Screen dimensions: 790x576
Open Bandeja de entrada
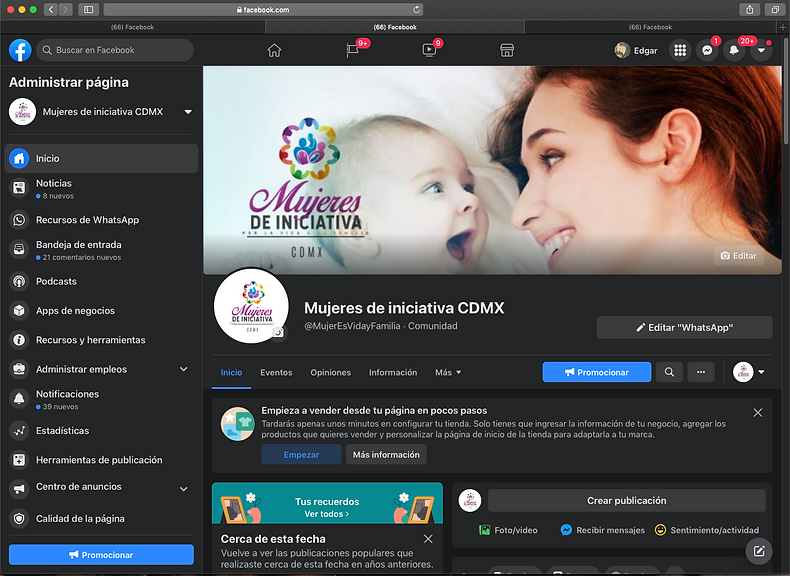click(x=101, y=250)
